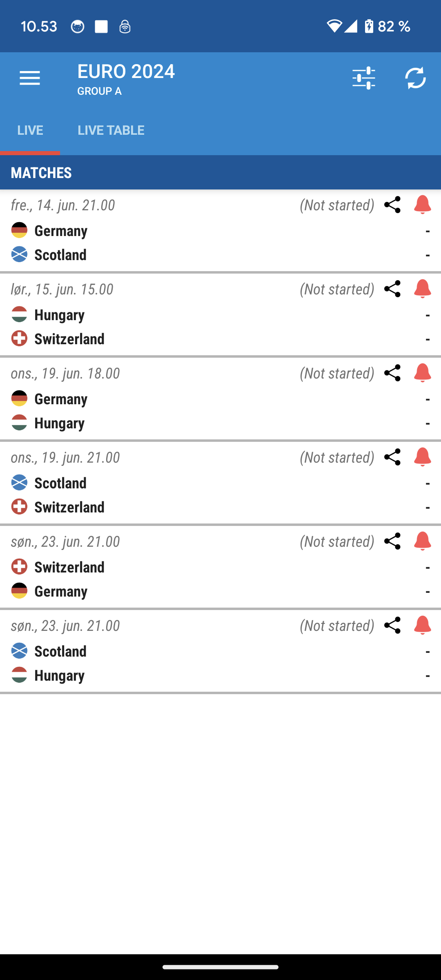Share the Germany vs Hungary match
This screenshot has width=441, height=980.
pos(392,373)
